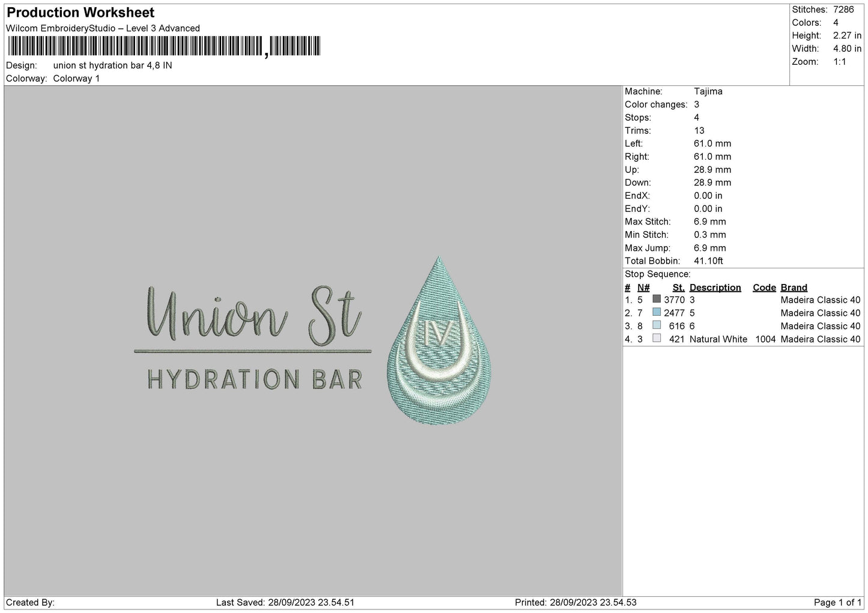Click the 'Stop Sequence:' heading
The height and width of the screenshot is (613, 868).
coord(658,274)
